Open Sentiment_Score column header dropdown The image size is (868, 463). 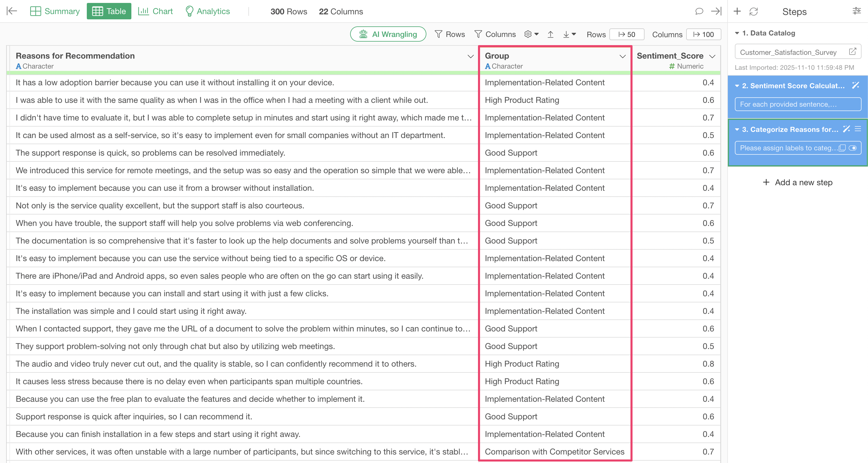click(712, 56)
